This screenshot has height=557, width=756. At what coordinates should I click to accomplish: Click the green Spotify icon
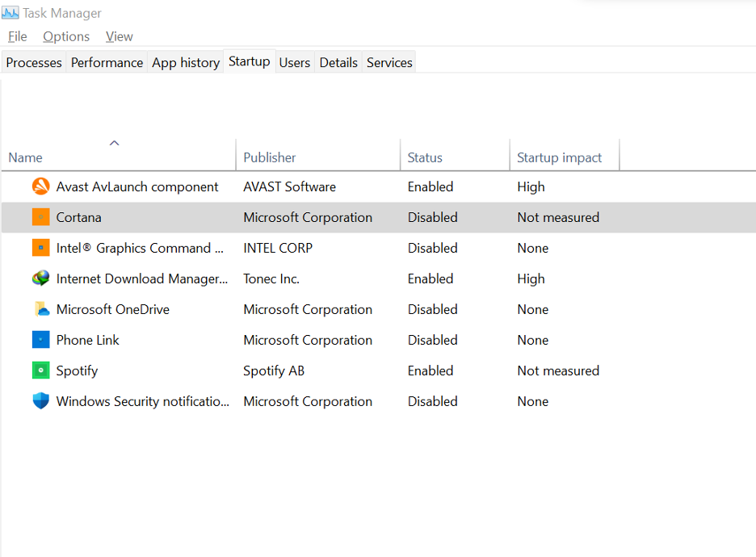40,371
